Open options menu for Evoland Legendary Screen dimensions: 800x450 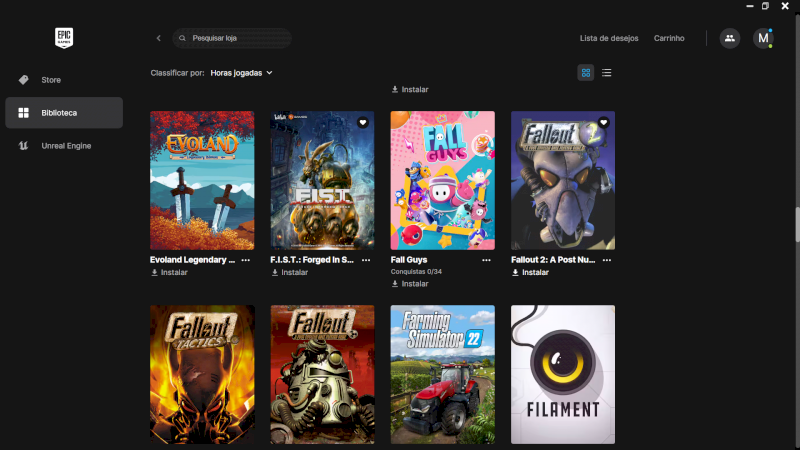[x=245, y=260]
